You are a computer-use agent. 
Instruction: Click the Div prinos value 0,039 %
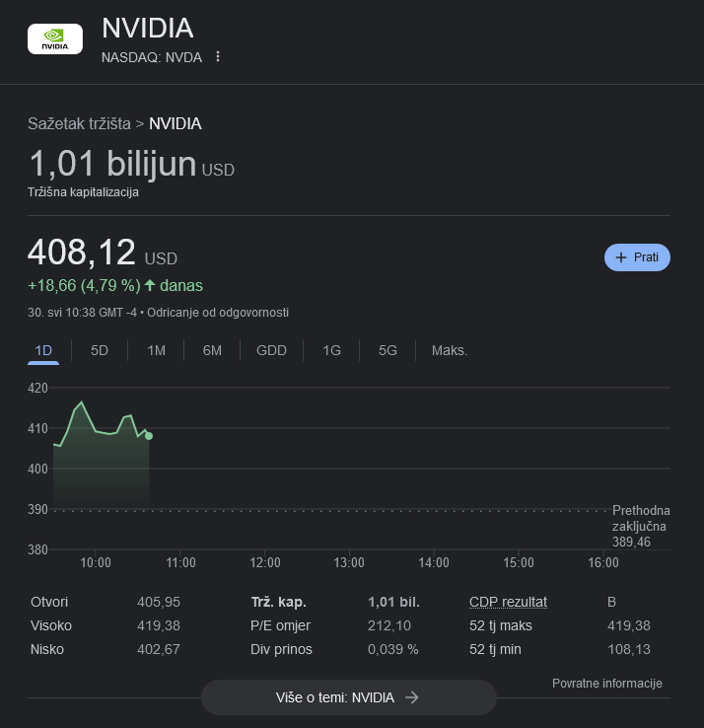pyautogui.click(x=393, y=649)
